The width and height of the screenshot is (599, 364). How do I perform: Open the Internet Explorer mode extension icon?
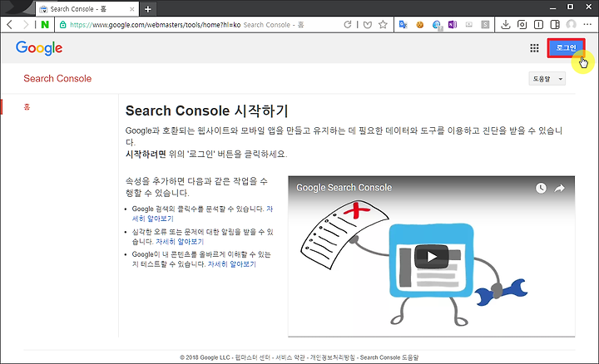point(437,25)
